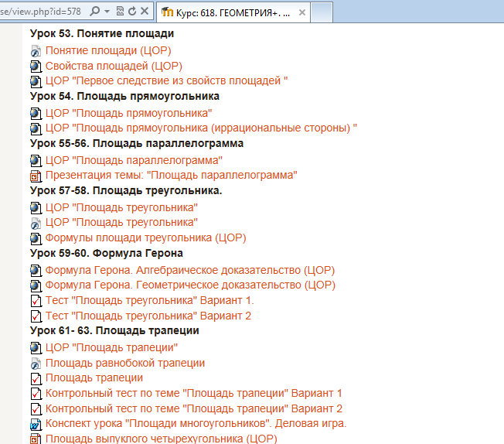
Task: Click the search magnifier in address bar
Action: (94, 12)
